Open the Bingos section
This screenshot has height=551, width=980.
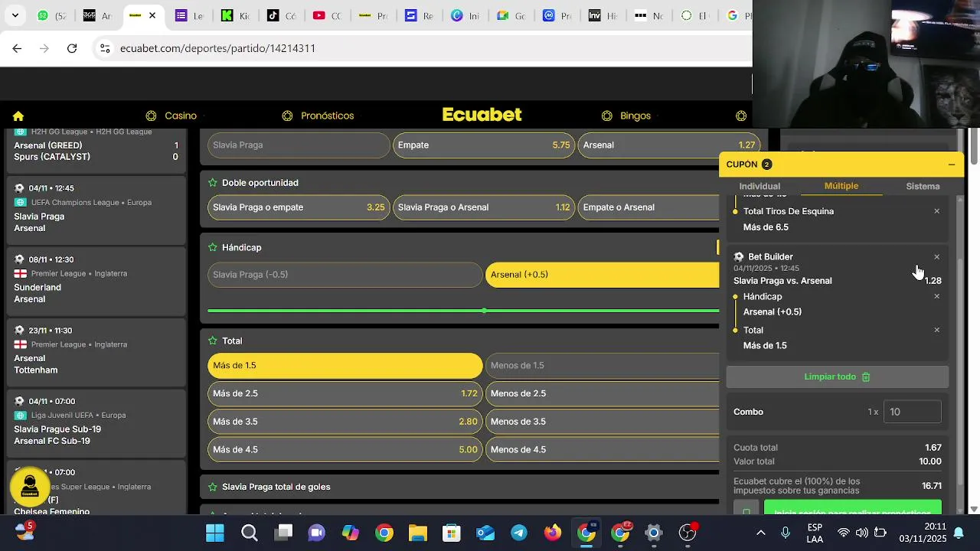[626, 116]
